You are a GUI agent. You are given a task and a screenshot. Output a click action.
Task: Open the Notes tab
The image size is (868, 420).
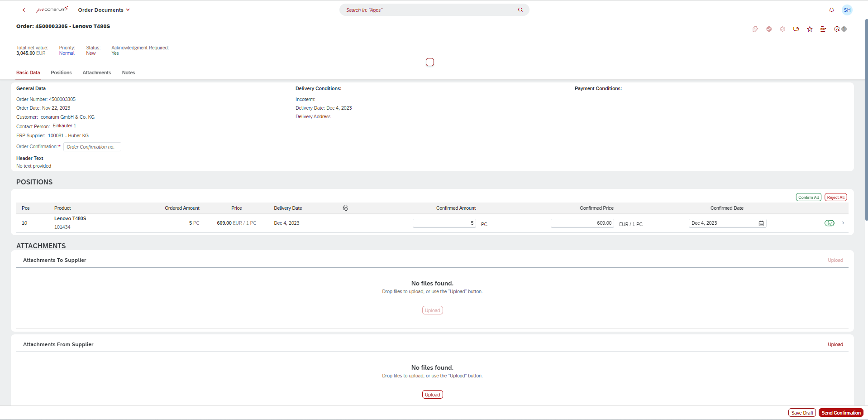(x=128, y=72)
